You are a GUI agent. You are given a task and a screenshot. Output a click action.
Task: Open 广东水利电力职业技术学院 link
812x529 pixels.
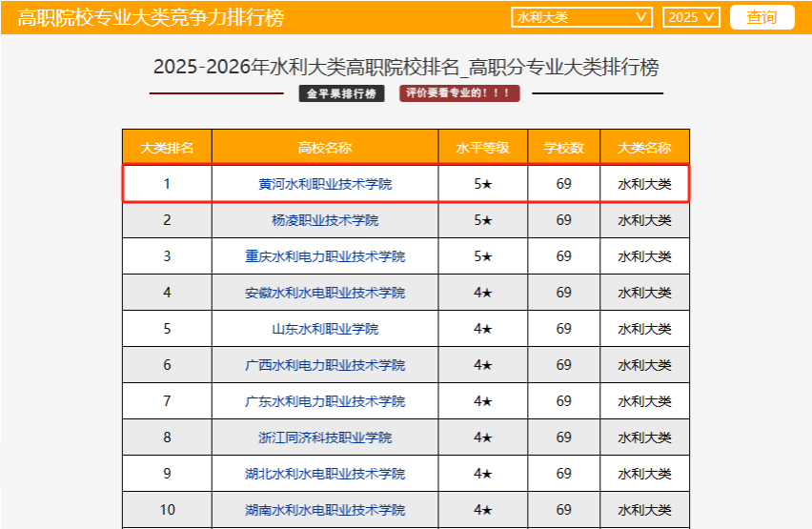coord(325,401)
